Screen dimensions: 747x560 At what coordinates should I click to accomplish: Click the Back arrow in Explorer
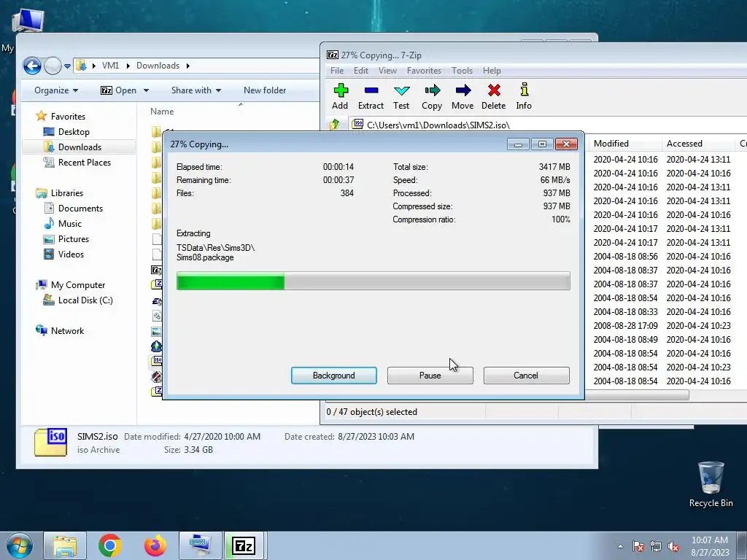pyautogui.click(x=32, y=66)
